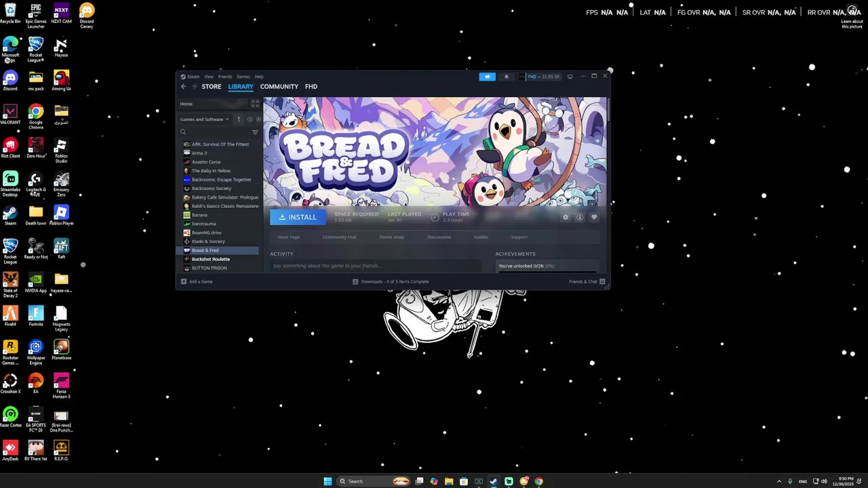Favorite Bread & Fred with heart icon
Viewport: 868px width, 488px height.
[x=594, y=217]
